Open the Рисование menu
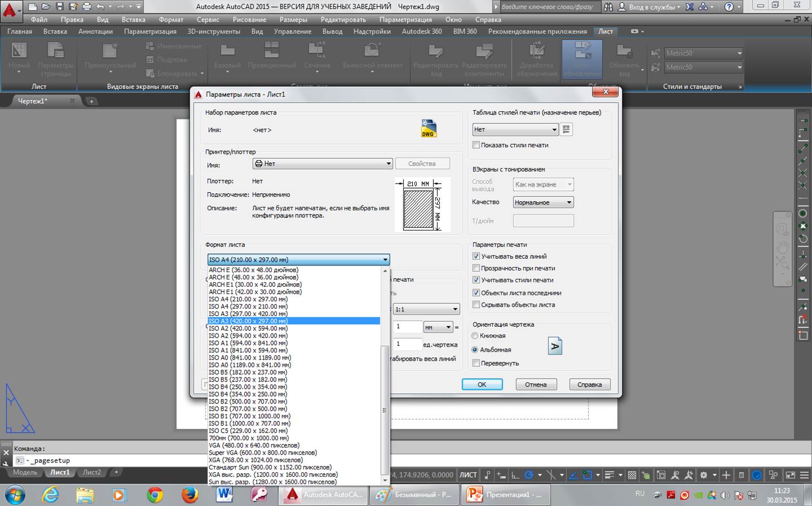Image resolution: width=812 pixels, height=506 pixels. [249, 20]
